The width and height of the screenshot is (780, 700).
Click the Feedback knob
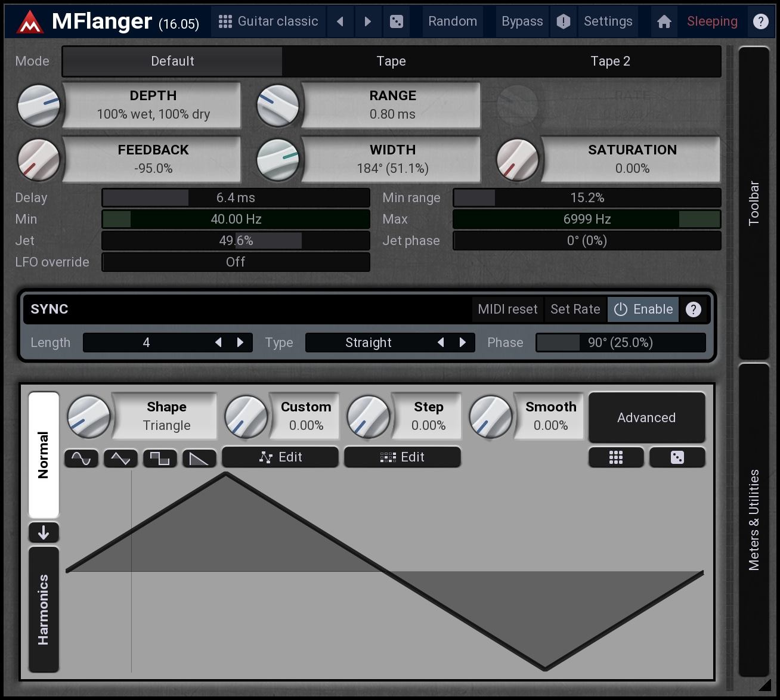tap(39, 160)
